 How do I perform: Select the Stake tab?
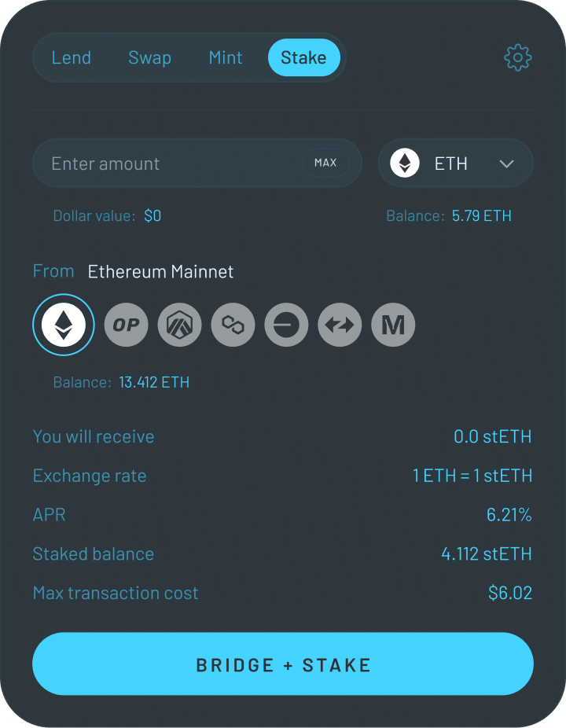(303, 57)
